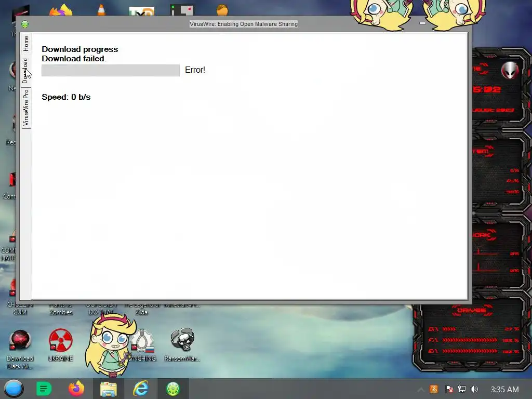Screen dimensions: 532x399
Task: Click the DRIVES header in gadget
Action: coord(471,310)
